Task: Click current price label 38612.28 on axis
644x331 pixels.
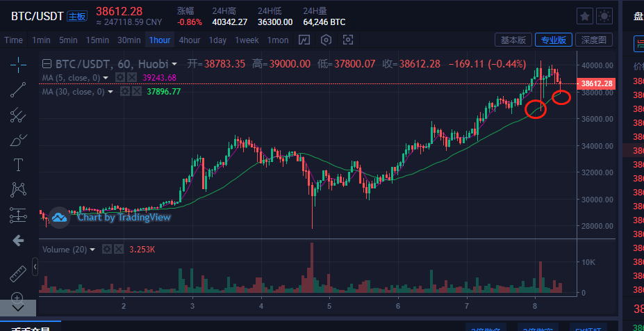Action: coord(595,83)
